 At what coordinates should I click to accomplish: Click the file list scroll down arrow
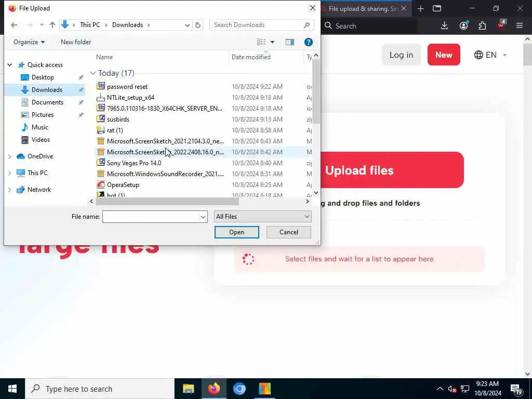click(316, 192)
